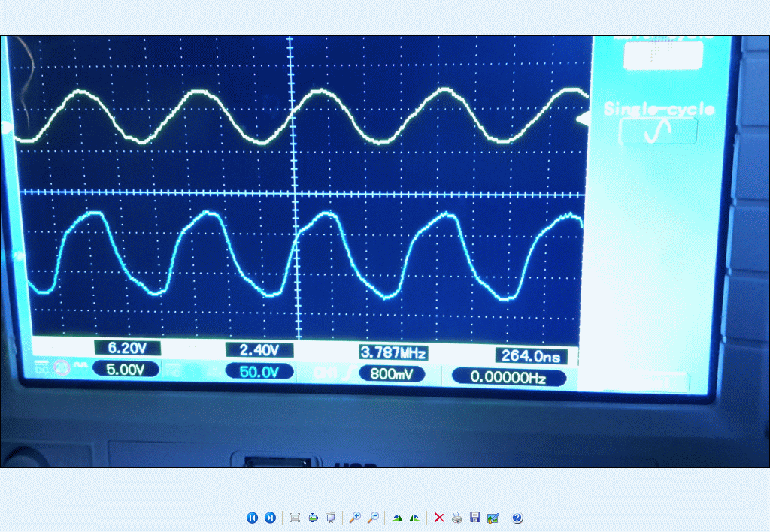Image resolution: width=770 pixels, height=532 pixels.
Task: Go to the previous image
Action: [253, 518]
